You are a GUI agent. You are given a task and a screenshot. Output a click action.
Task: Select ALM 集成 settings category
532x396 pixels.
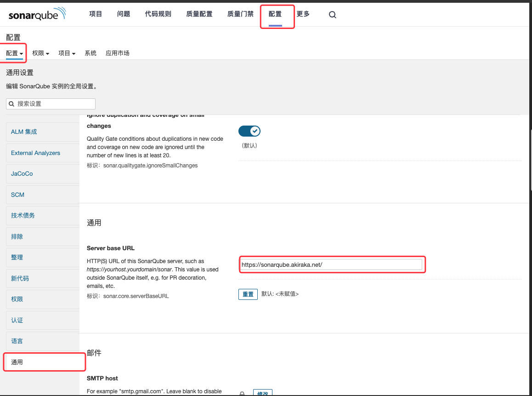pyautogui.click(x=24, y=132)
